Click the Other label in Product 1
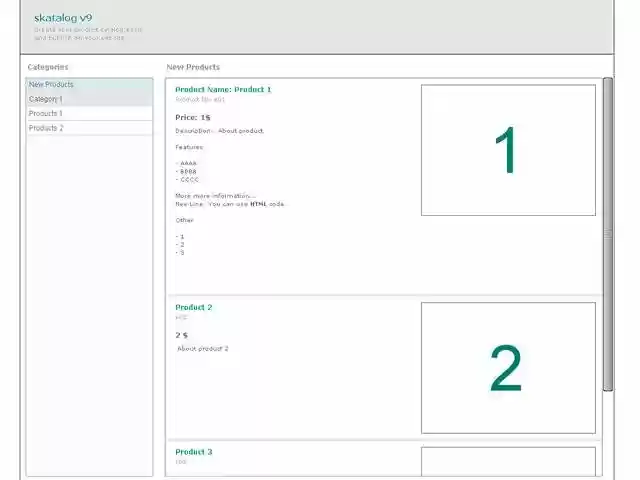640x480 pixels. [x=184, y=220]
